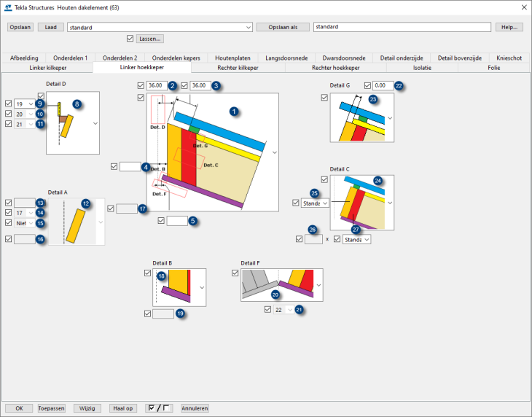This screenshot has width=532, height=417.
Task: Open the Knieschot tab
Action: 509,58
